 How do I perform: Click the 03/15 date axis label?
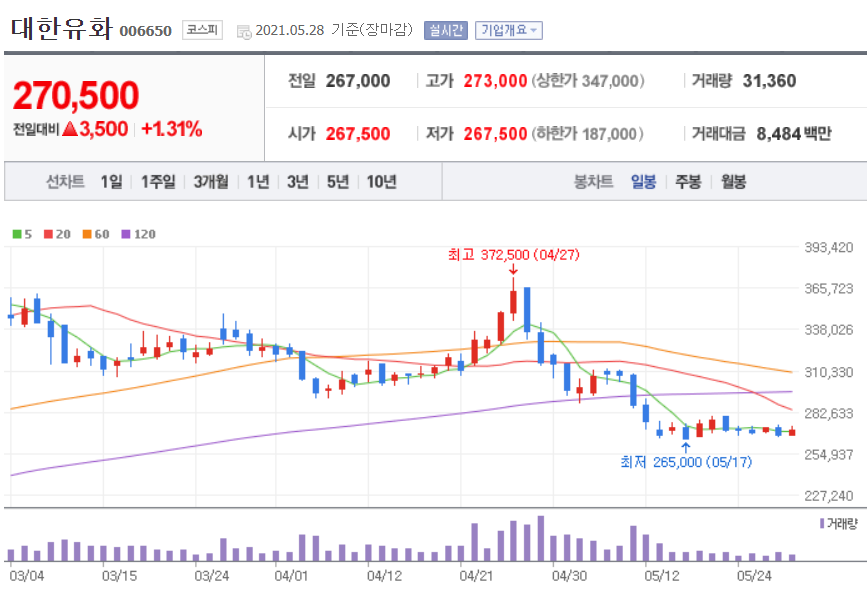[x=119, y=576]
